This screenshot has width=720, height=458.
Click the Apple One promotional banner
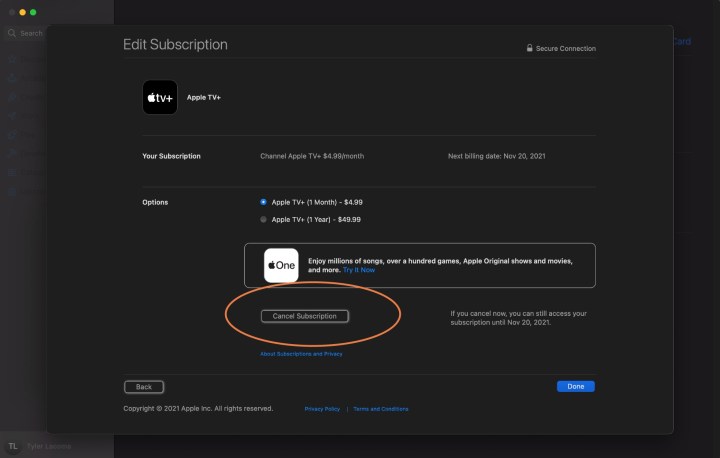(x=420, y=265)
